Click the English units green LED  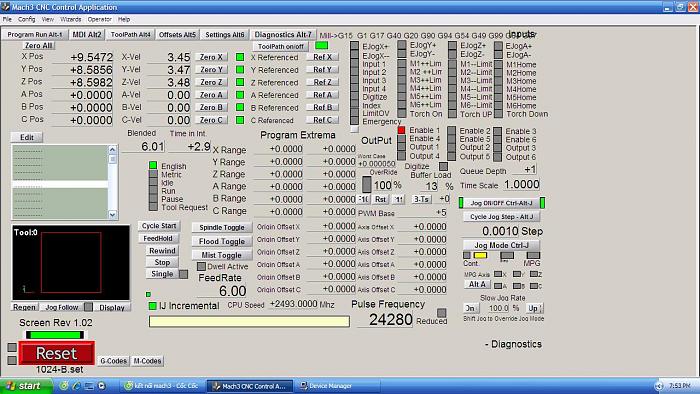coord(153,166)
